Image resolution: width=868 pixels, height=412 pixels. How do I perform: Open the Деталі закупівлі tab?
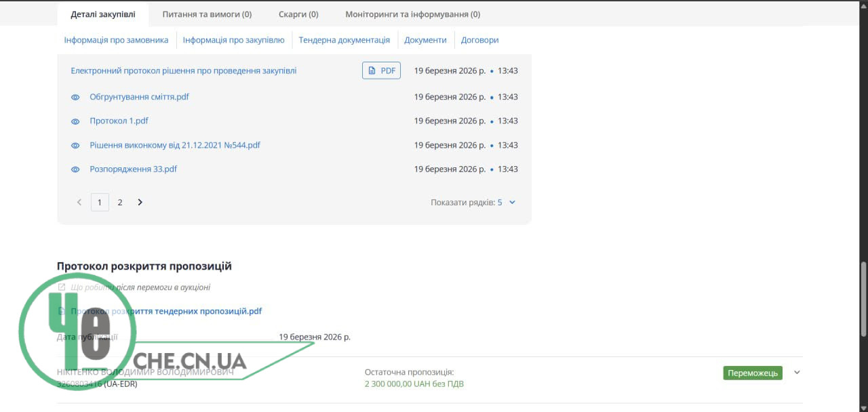[103, 14]
